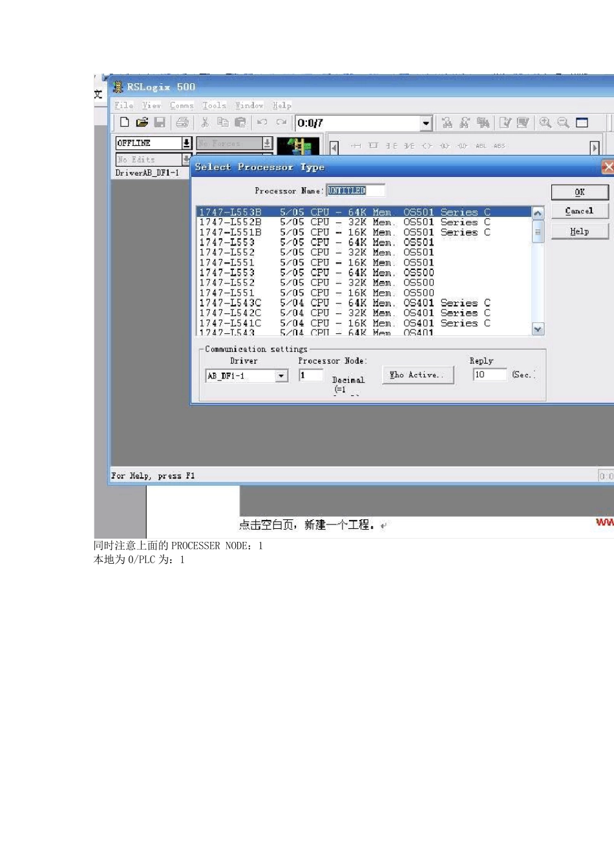Select 1747-L553B 5/05 CPU 64K OS501 Series C
Viewport: 614px width, 868px height.
point(363,212)
